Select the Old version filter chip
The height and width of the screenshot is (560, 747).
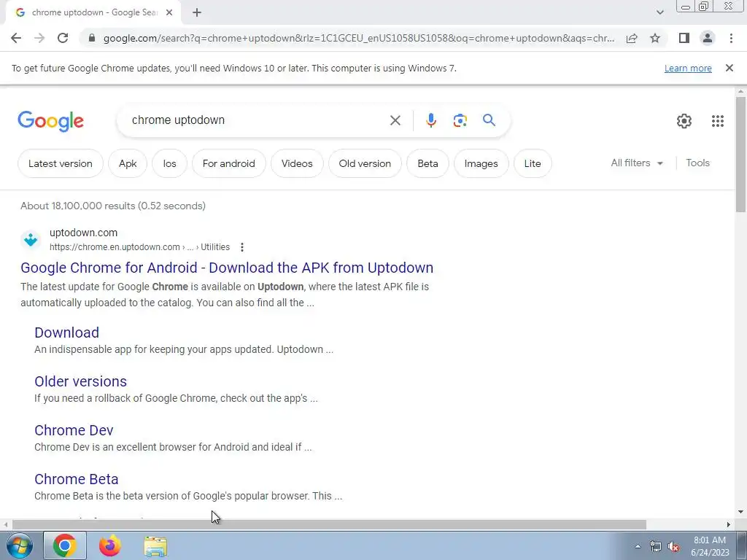pos(365,163)
